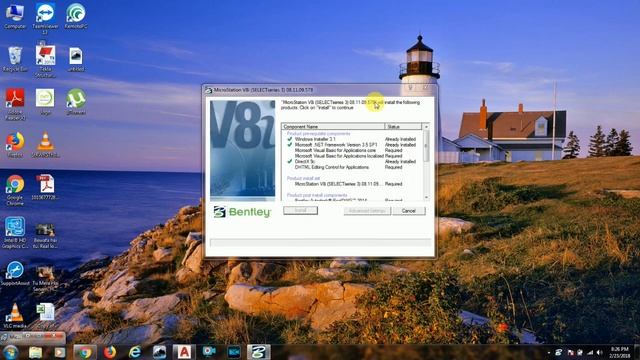Open the Windows Start menu
The width and height of the screenshot is (640, 360).
coord(10,352)
